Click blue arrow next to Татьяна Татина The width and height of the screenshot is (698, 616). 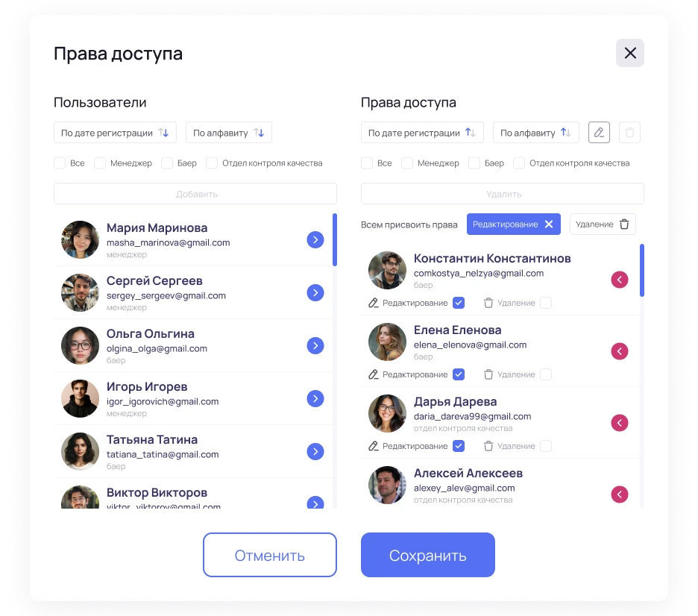[x=315, y=452]
